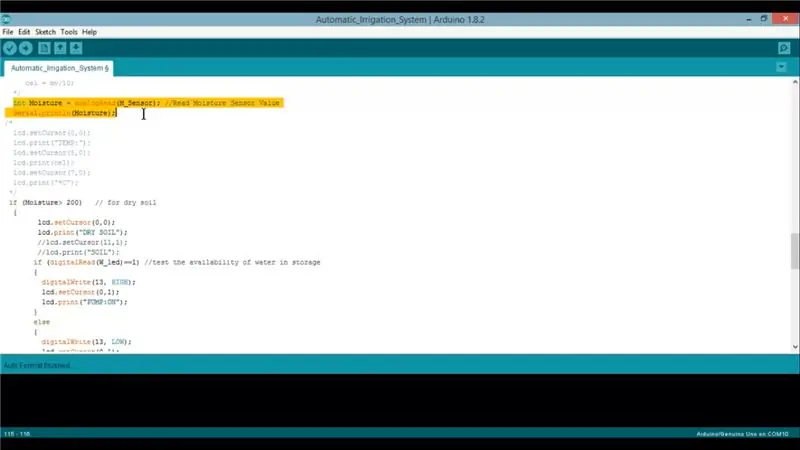This screenshot has width=800, height=450.
Task: Create a new sketch with New icon
Action: click(44, 48)
